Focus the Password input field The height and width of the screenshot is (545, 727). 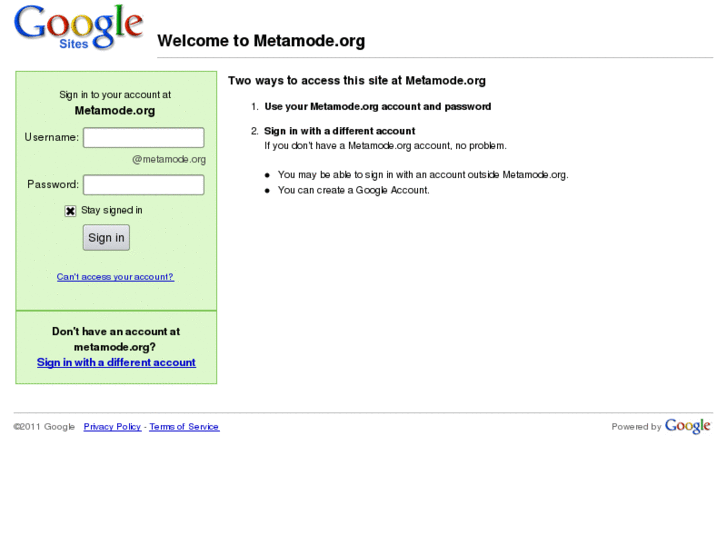(143, 185)
